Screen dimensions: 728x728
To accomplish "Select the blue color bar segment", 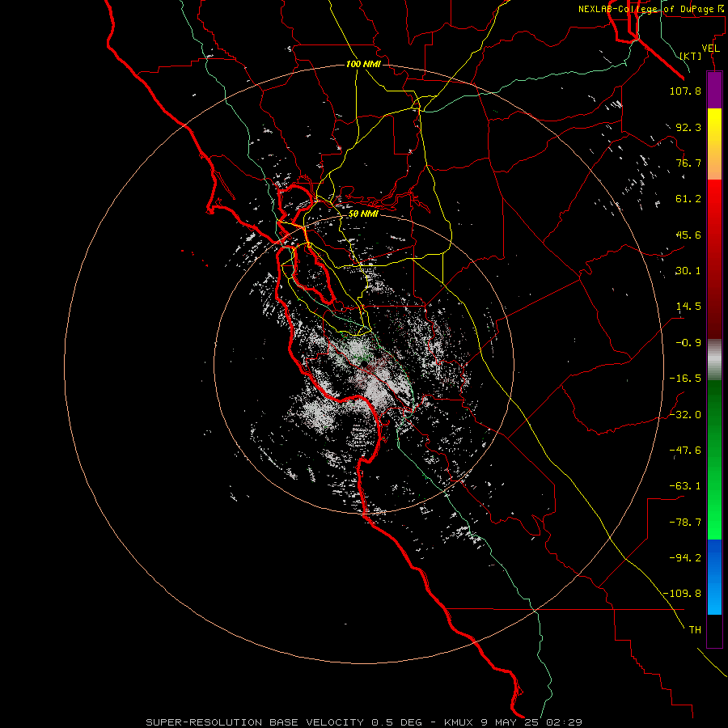I will coord(714,577).
